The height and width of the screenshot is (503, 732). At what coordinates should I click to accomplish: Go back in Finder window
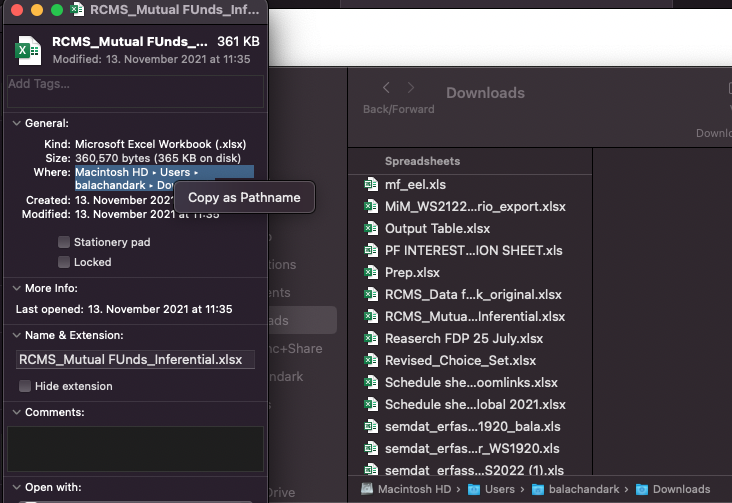(x=386, y=88)
